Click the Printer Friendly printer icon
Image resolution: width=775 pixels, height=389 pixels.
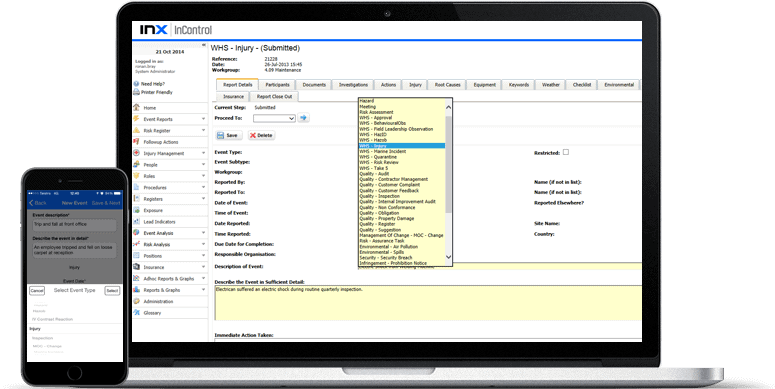click(136, 92)
